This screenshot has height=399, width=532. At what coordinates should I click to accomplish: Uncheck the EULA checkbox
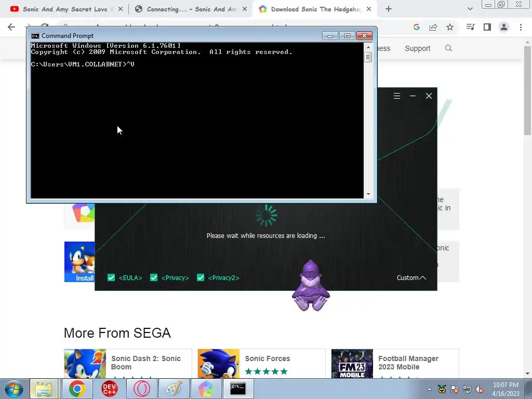111,277
